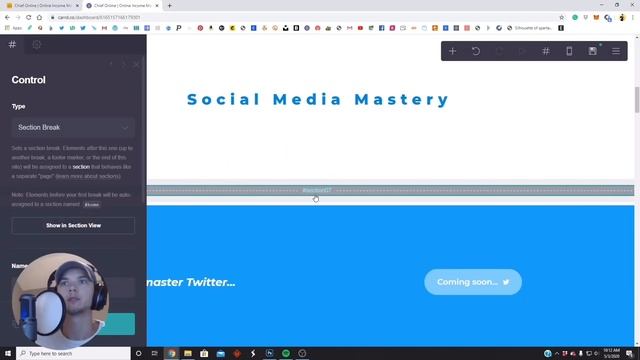
Task: Bookmark this page with the star icon
Action: [562, 18]
